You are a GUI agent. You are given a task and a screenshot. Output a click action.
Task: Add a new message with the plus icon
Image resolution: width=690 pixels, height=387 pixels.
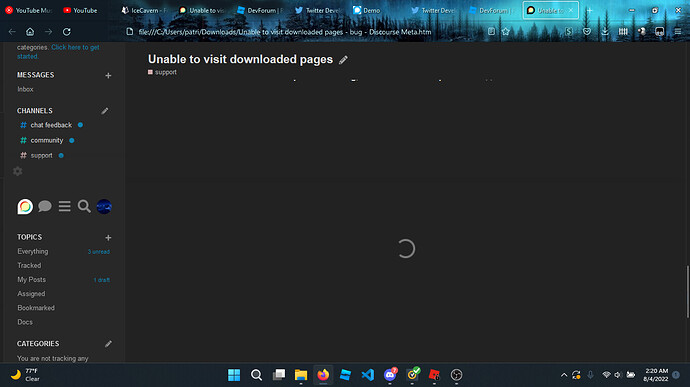click(x=108, y=76)
